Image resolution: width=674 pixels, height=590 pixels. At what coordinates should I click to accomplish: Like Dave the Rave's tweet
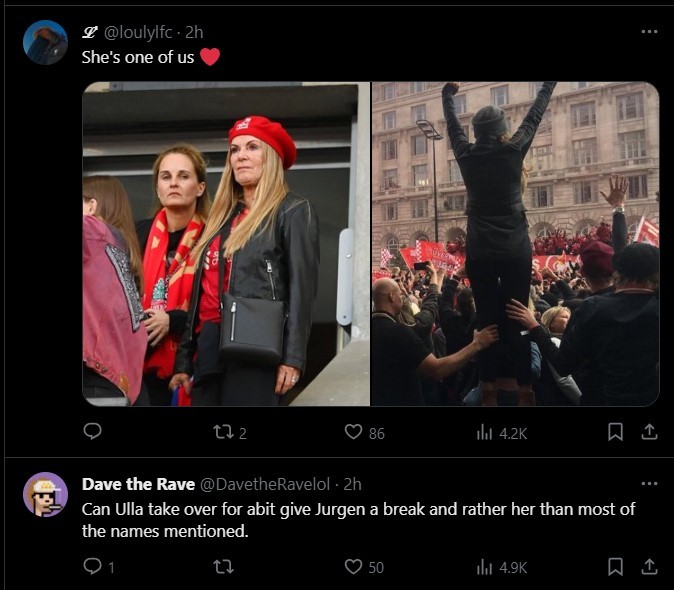(x=353, y=567)
